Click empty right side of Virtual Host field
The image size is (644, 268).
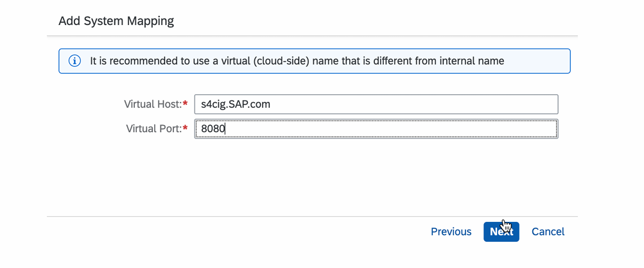click(x=482, y=104)
